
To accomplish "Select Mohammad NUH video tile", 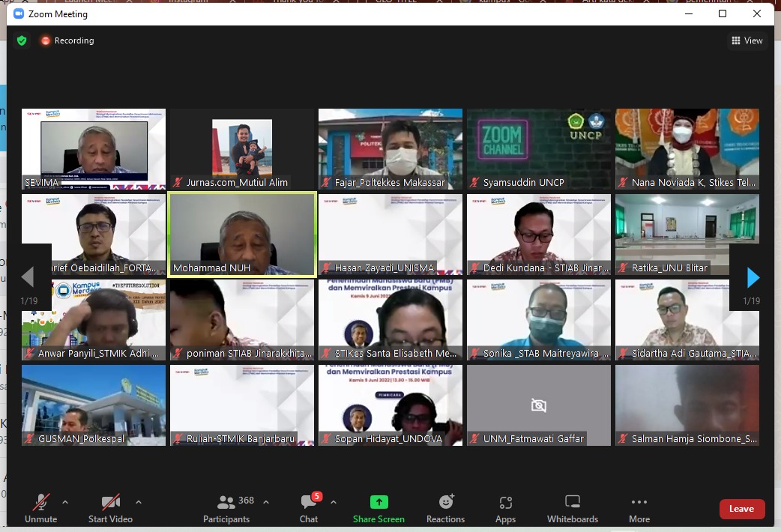I will click(241, 235).
